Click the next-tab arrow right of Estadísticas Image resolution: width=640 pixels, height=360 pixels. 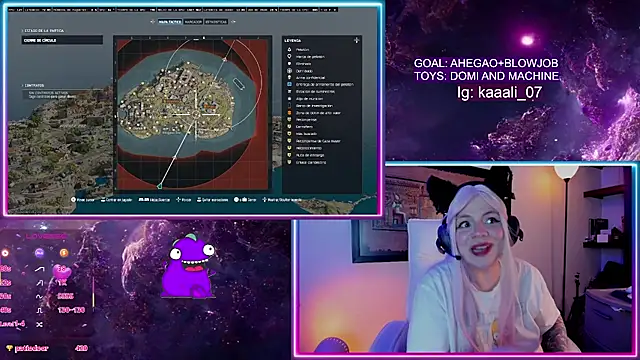tap(233, 22)
